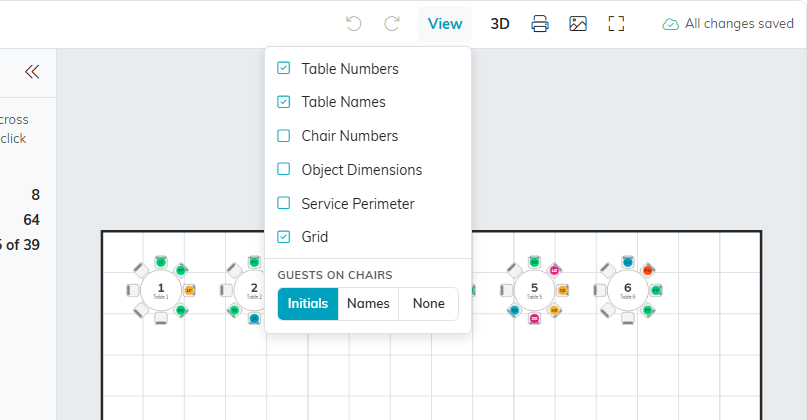
Task: Switch to 3D view
Action: click(500, 24)
